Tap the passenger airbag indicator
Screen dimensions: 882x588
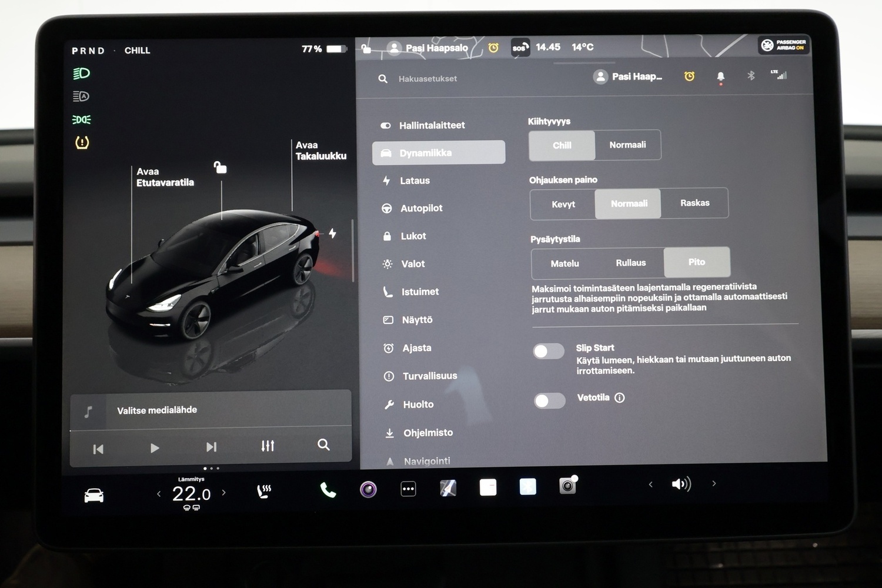pos(784,45)
